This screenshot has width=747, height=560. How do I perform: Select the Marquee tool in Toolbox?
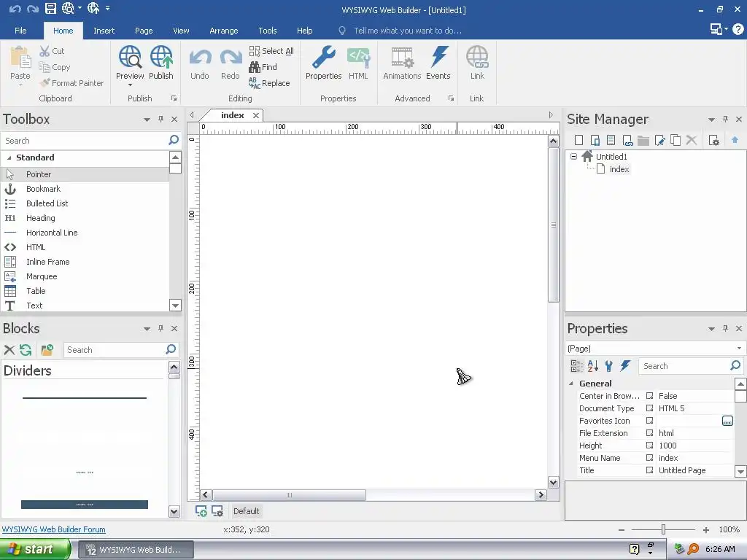click(85, 276)
